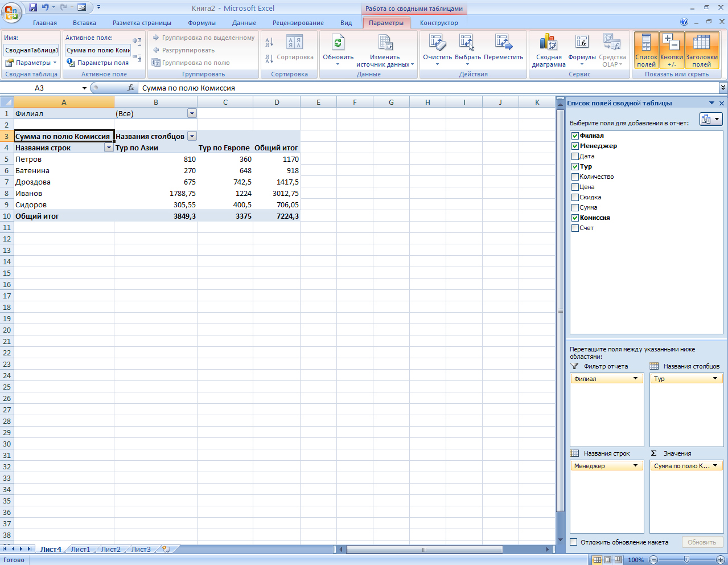Click the formula bar text field

pyautogui.click(x=429, y=88)
